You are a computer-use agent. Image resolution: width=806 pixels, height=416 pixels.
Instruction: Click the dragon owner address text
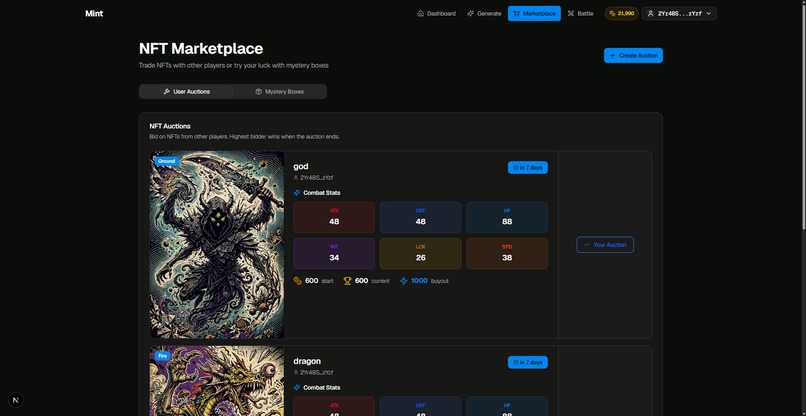tap(316, 372)
